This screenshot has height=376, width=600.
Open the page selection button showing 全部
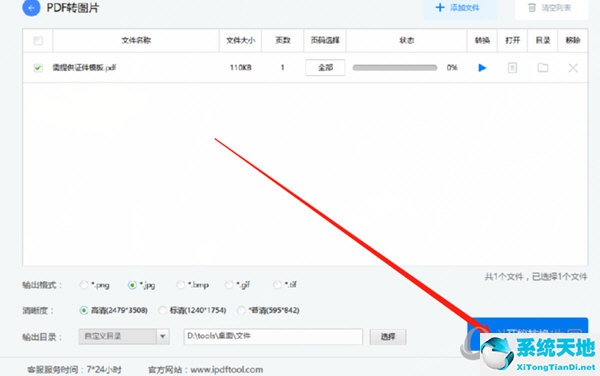(325, 67)
